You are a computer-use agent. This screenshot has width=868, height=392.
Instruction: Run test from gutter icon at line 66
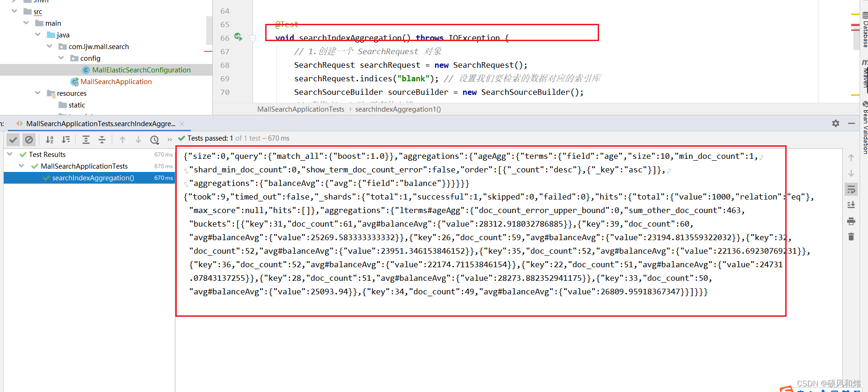point(239,37)
